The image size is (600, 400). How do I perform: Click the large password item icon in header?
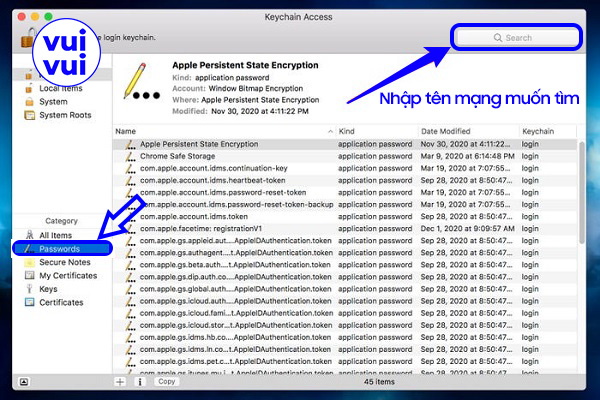click(140, 82)
